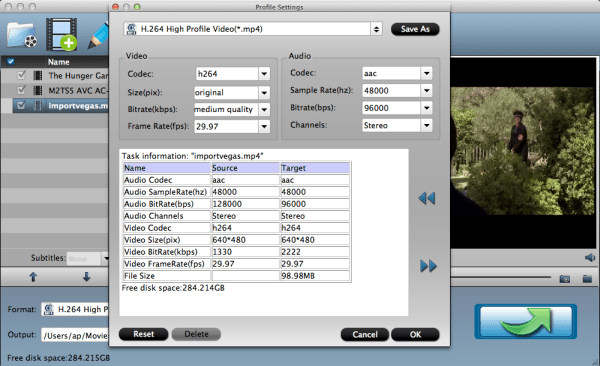Click the Video Size(pix) row label
Viewport: 600px width, 366px height.
pos(152,240)
